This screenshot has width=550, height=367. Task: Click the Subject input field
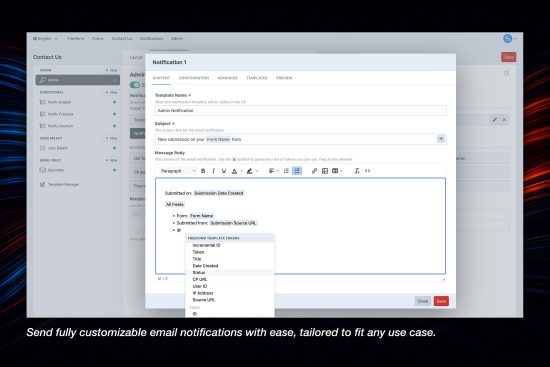tap(301, 139)
